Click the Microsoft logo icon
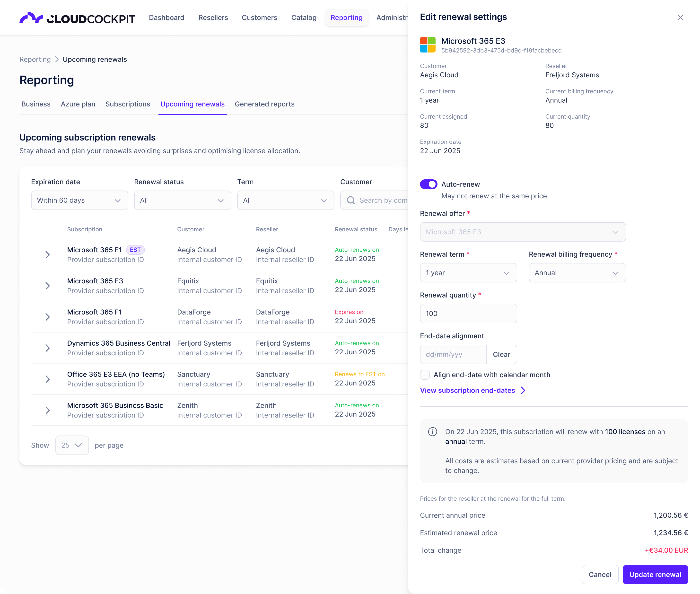Viewport: 700px width, 594px height. (x=428, y=45)
